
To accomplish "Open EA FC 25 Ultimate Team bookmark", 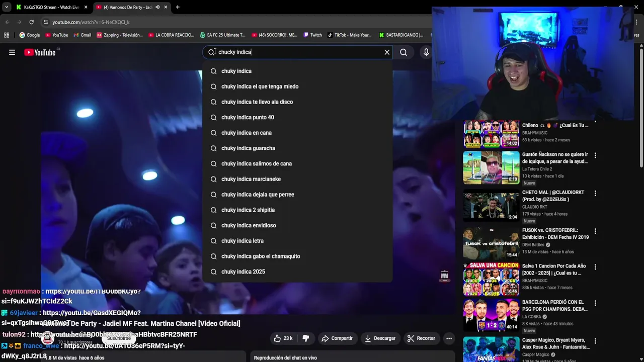I will point(222,35).
